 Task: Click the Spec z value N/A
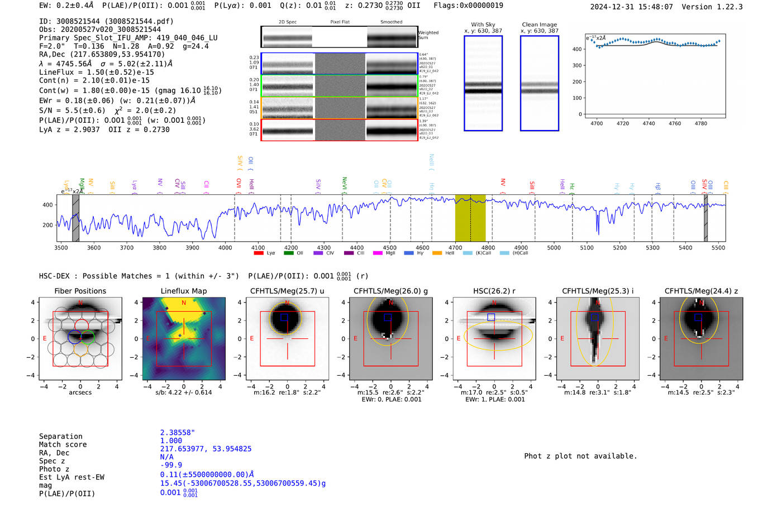click(166, 457)
